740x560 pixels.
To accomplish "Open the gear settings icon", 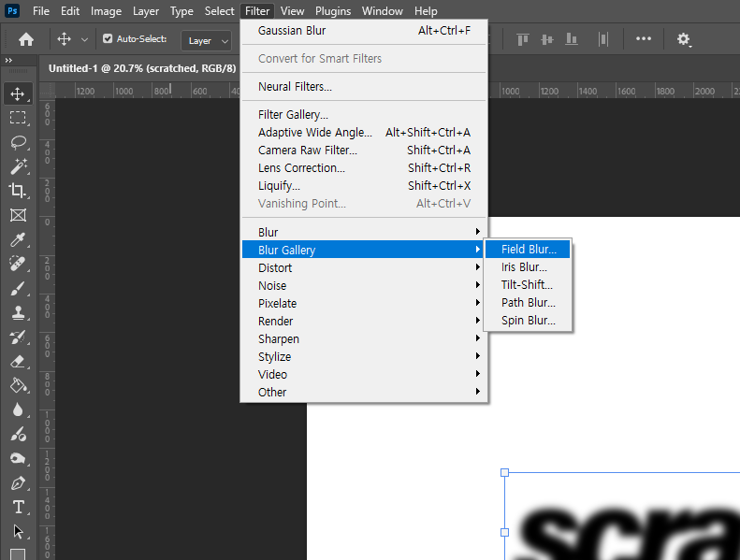I will click(x=683, y=39).
